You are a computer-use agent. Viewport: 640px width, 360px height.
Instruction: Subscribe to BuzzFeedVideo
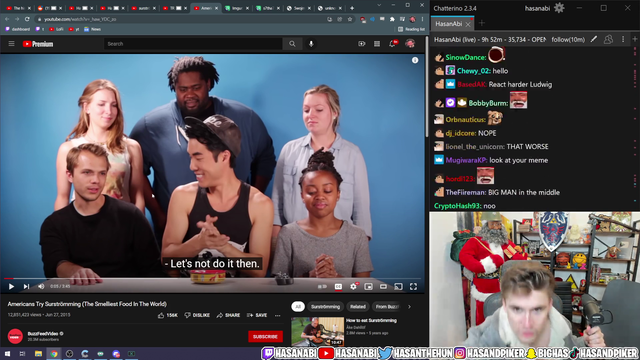(265, 336)
